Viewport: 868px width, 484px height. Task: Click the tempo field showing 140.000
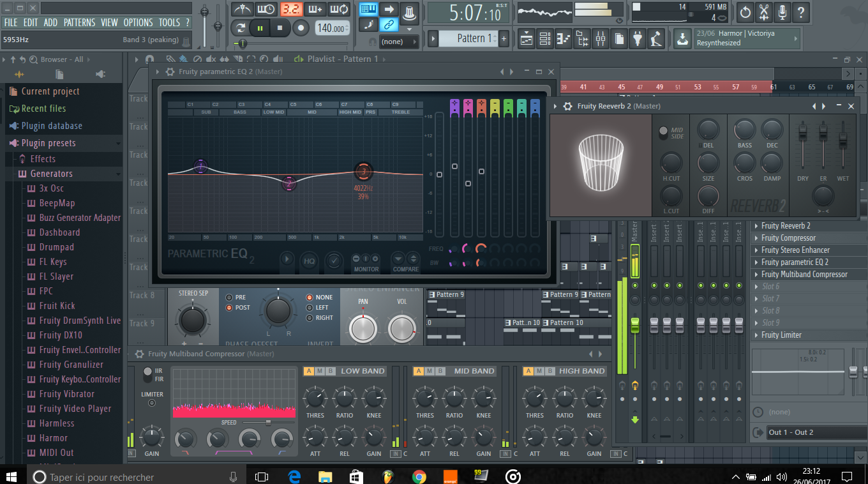point(332,28)
